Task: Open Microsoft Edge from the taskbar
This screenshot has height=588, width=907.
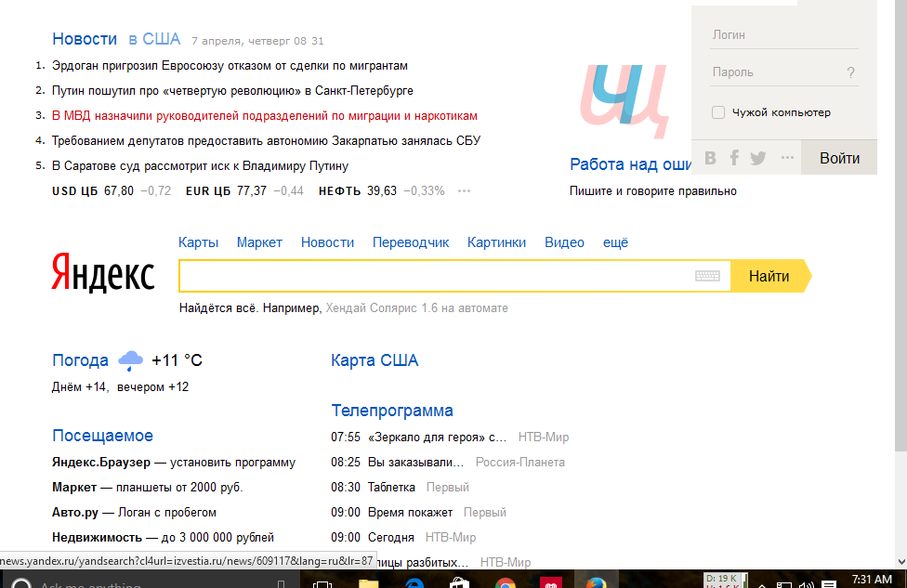Action: [x=414, y=581]
